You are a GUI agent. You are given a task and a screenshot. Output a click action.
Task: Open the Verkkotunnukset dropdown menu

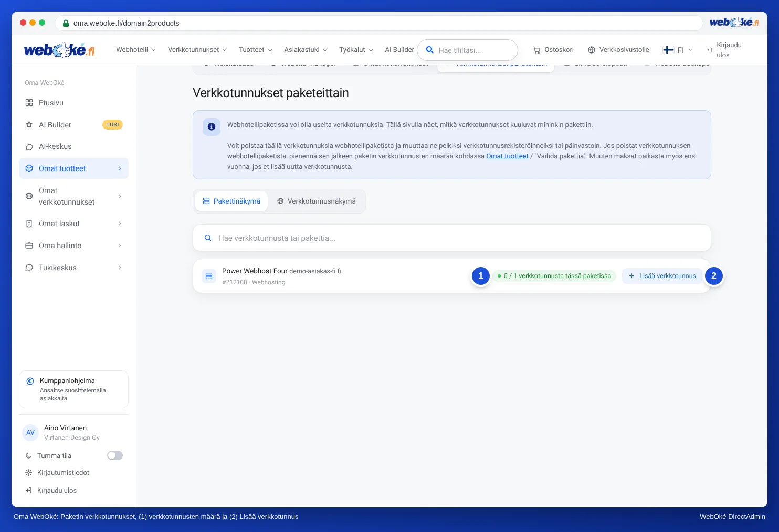197,50
